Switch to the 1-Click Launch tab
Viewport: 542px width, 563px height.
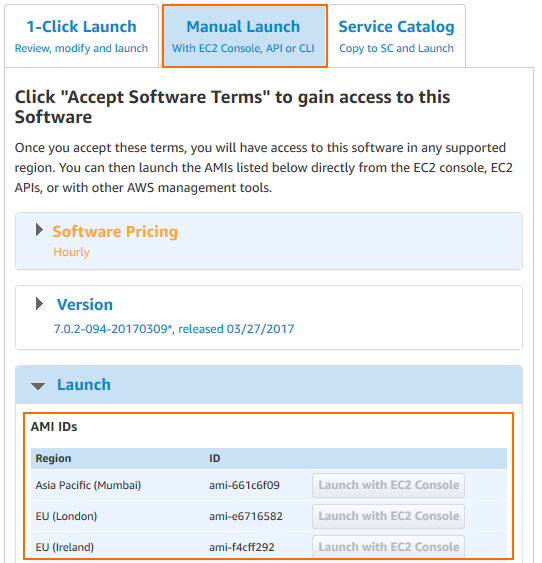(x=81, y=36)
